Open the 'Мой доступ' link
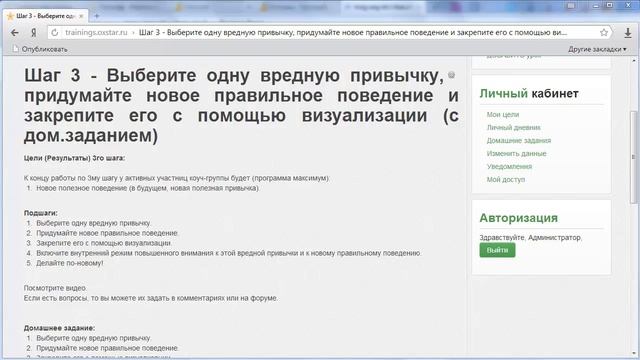Screen dimensions: 640x360 (x=506, y=180)
